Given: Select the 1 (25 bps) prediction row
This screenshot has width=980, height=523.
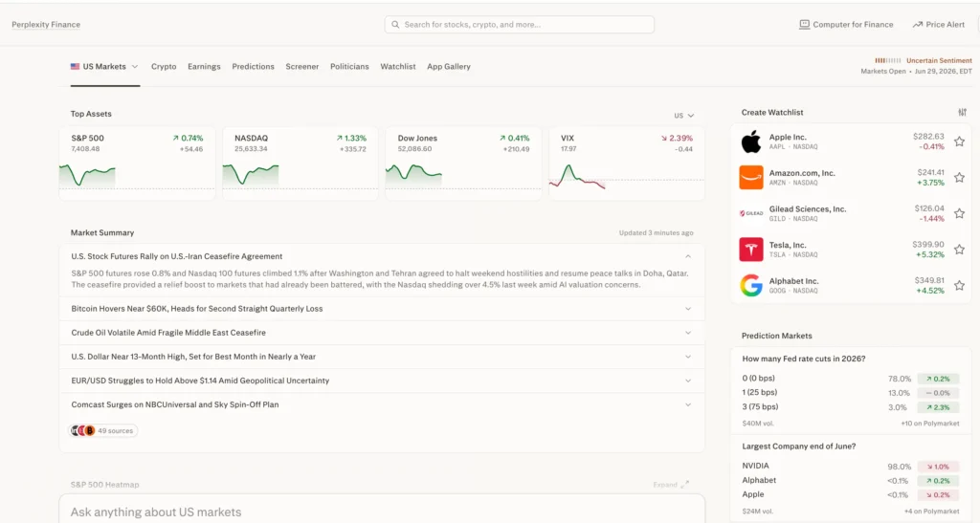Looking at the screenshot, I should pos(850,393).
